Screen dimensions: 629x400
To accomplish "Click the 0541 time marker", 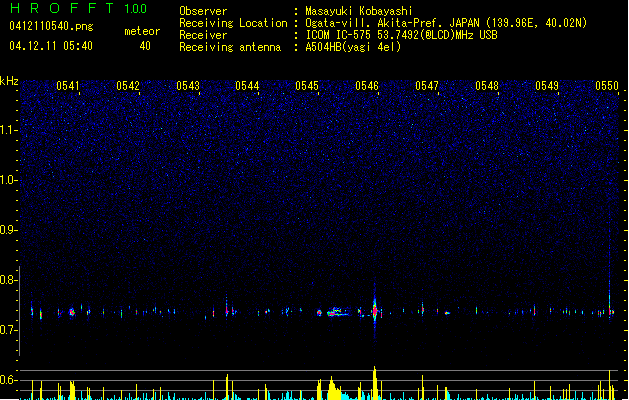I will (67, 86).
